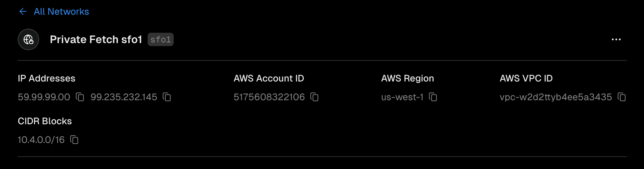Copy the AWS Region value
Image resolution: width=644 pixels, height=169 pixels.
click(433, 97)
